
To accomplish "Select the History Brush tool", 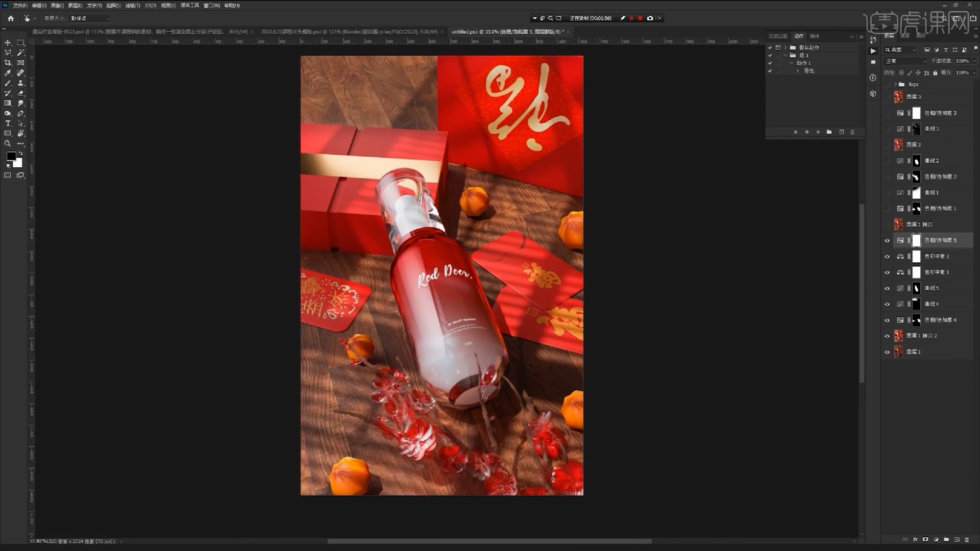I will coord(8,93).
